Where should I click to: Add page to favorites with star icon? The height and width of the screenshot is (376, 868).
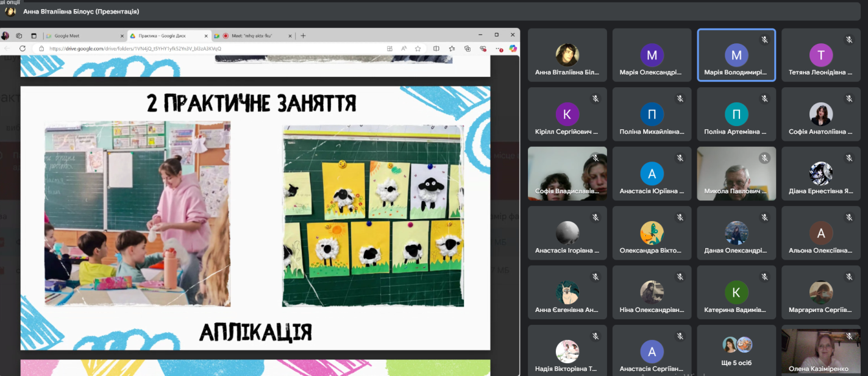418,48
